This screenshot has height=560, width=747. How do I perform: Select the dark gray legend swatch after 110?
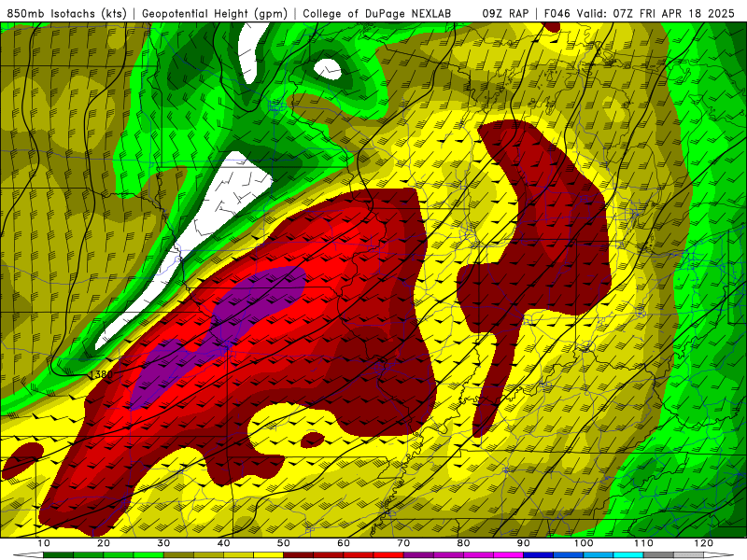tap(658, 554)
